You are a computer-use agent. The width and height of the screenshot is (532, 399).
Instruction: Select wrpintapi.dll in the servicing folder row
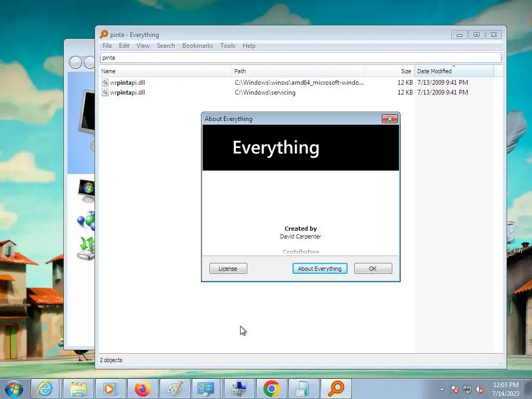pos(127,92)
